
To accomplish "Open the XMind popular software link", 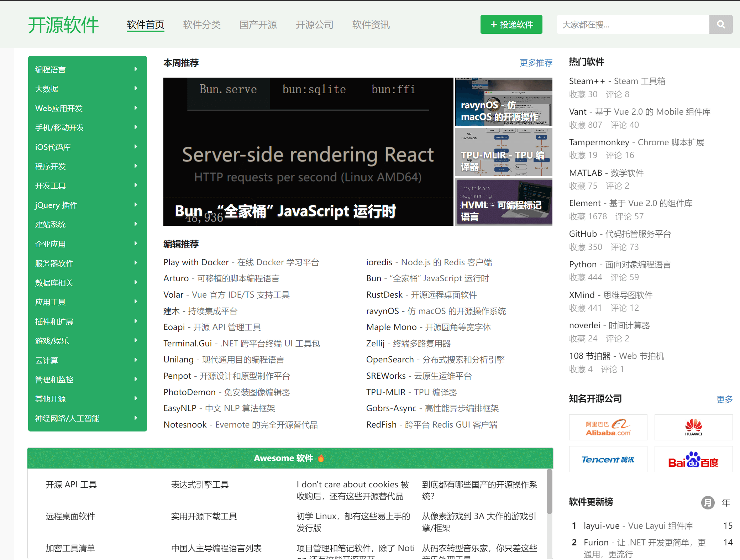I will pos(611,295).
